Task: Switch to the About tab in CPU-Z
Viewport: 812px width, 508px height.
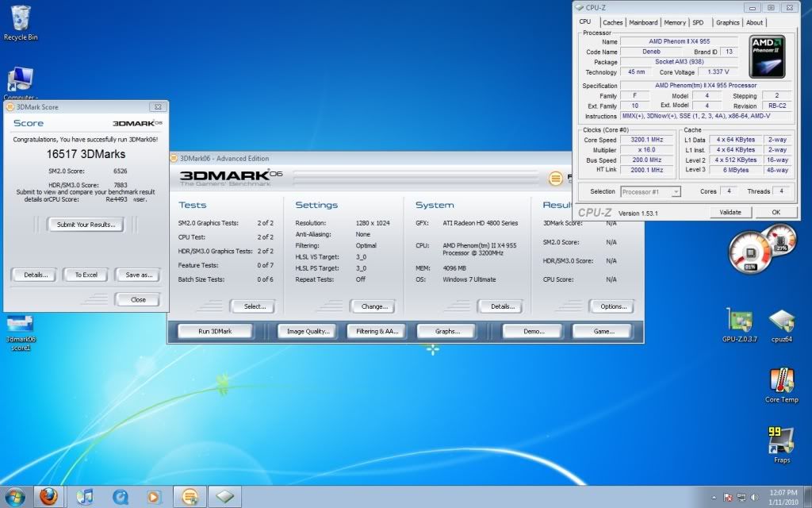Action: pos(755,22)
